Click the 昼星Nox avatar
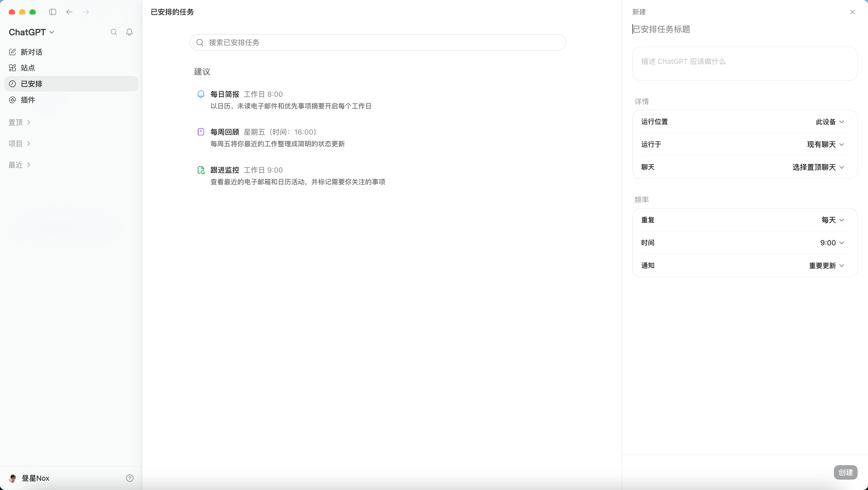The width and height of the screenshot is (868, 490). tap(13, 478)
